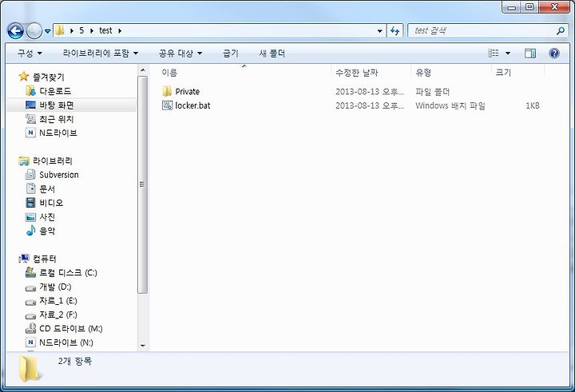Select 즐겨찾기 in navigation pane
Screen dimensions: 575x392
[x=49, y=77]
